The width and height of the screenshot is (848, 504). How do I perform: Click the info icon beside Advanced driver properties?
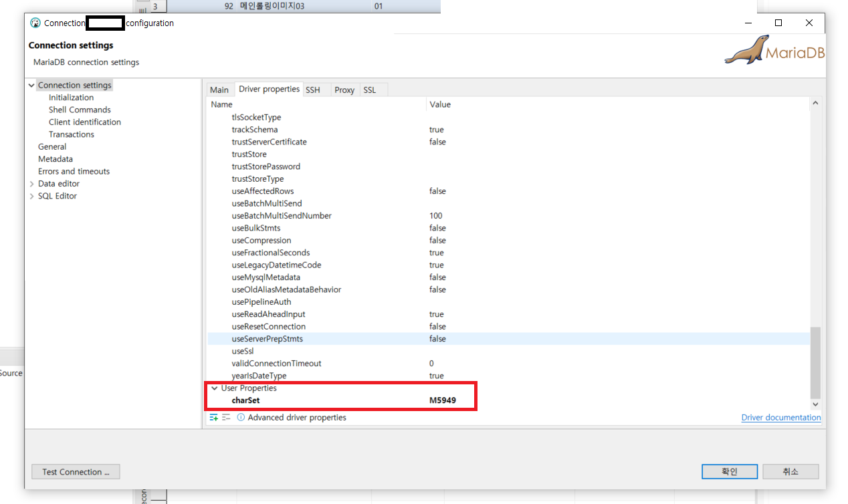(x=240, y=417)
